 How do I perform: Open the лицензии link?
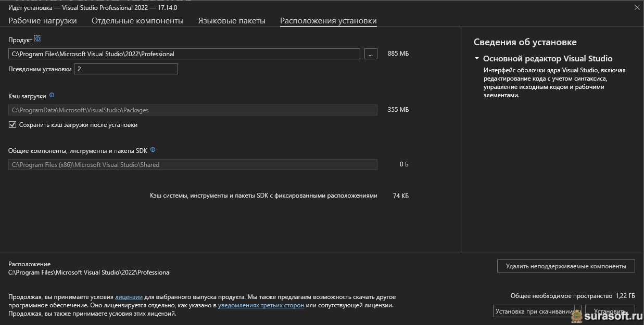(x=129, y=297)
